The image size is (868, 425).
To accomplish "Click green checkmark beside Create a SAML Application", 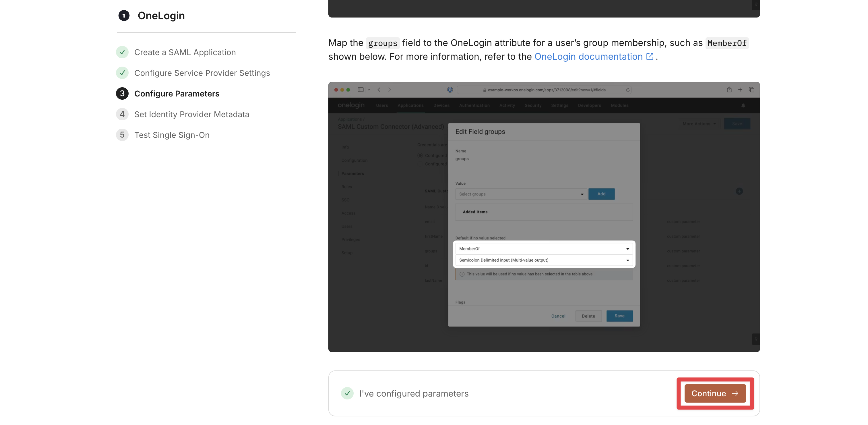I will click(122, 52).
